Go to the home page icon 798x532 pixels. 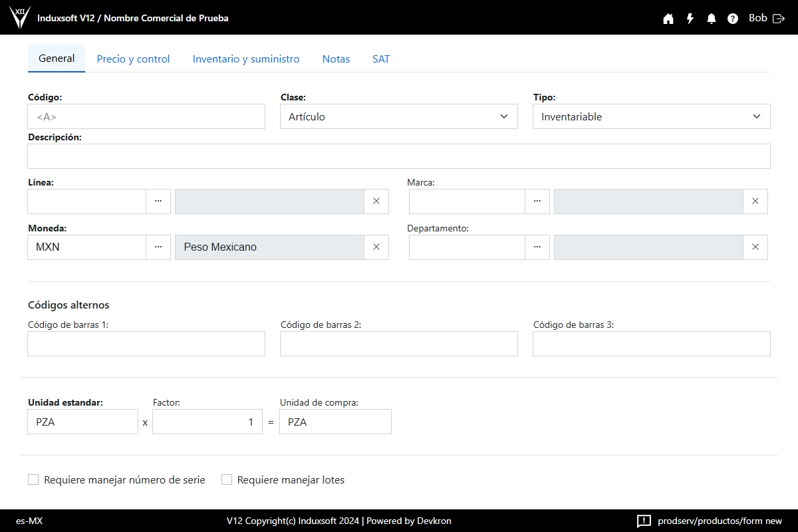[668, 19]
